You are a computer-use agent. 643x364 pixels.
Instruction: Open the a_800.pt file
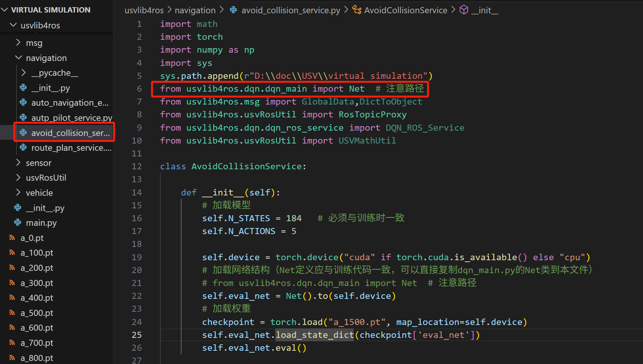pos(37,358)
